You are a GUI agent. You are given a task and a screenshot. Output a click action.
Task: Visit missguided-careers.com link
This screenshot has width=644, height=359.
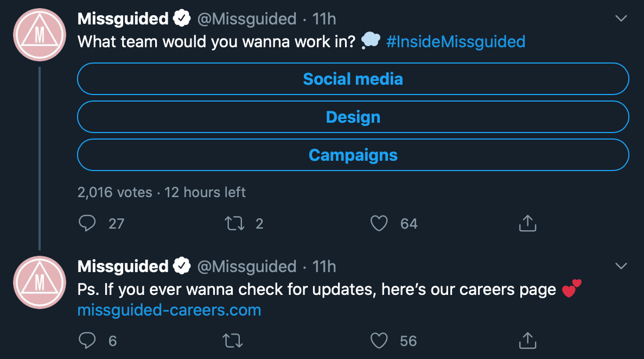(169, 310)
